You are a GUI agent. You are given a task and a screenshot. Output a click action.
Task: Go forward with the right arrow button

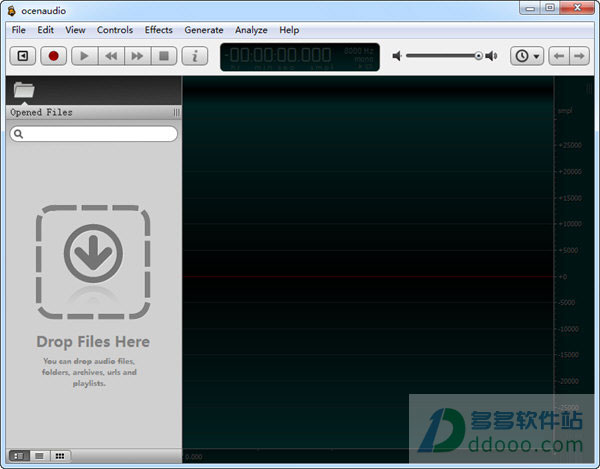579,56
